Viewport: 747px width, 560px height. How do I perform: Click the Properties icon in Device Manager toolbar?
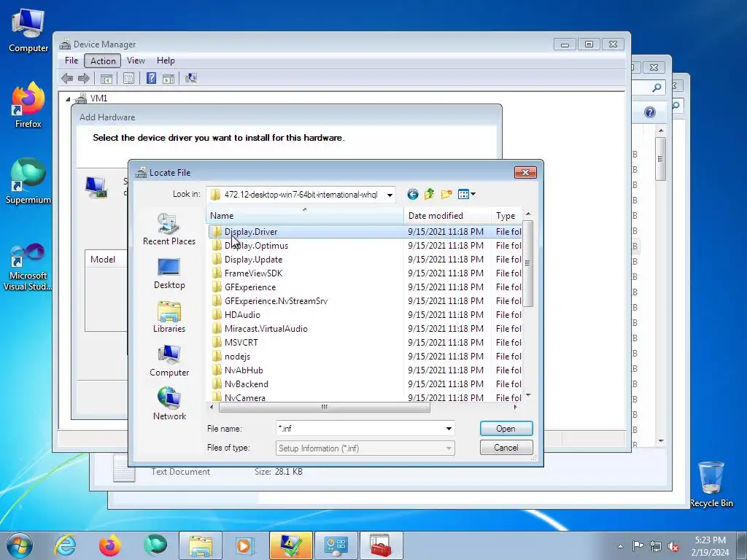pos(128,79)
